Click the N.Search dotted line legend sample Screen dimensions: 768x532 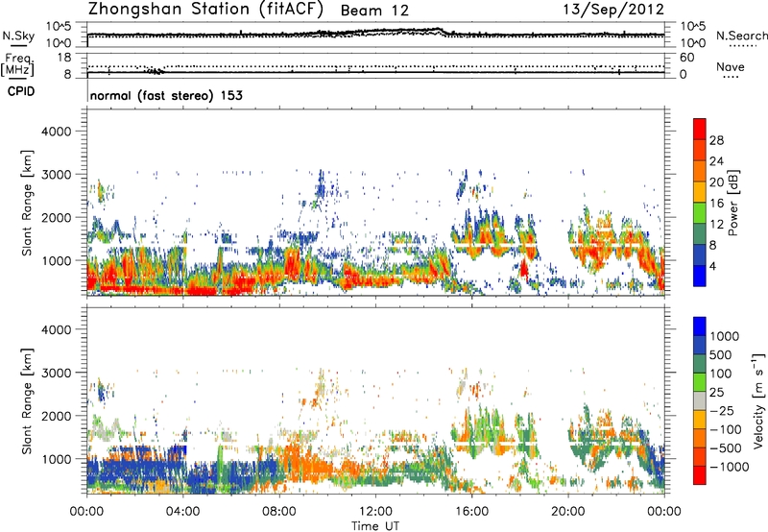click(x=742, y=46)
